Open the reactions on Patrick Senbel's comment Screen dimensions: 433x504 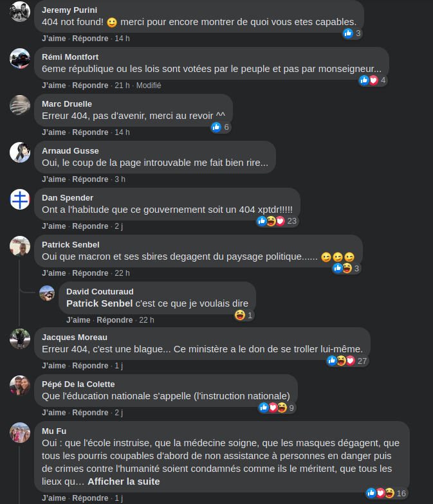coord(347,268)
